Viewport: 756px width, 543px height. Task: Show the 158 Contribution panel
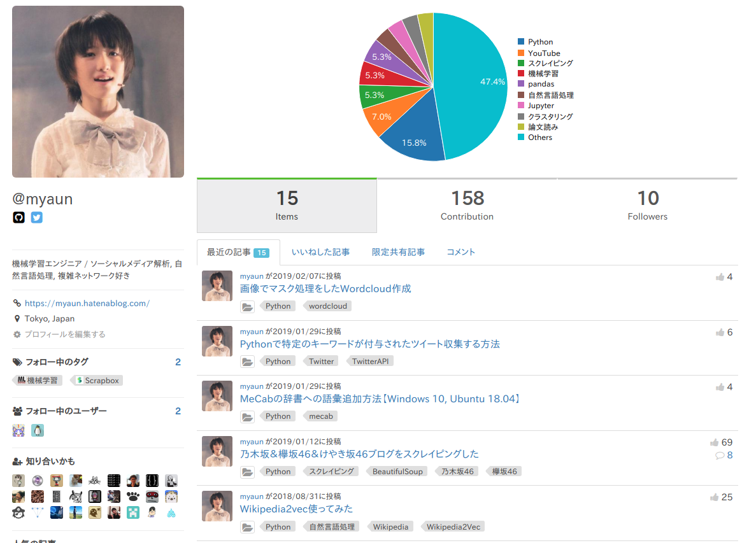coord(467,206)
